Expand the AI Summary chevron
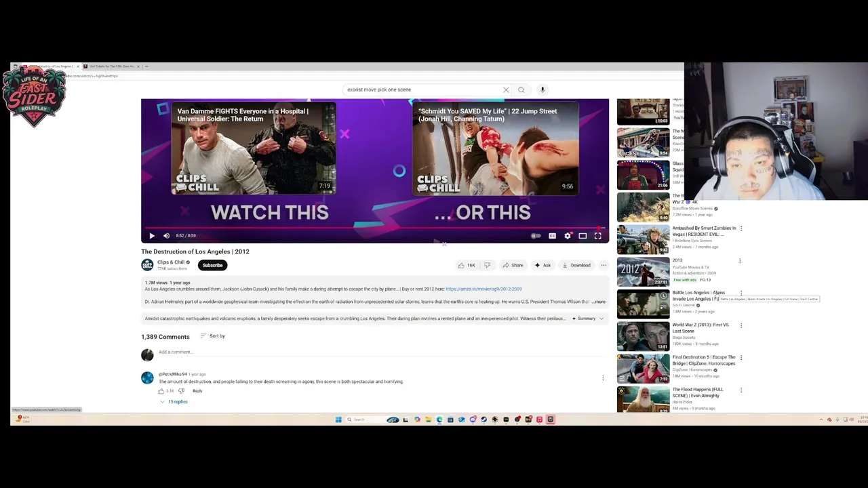The image size is (868, 488). [601, 319]
